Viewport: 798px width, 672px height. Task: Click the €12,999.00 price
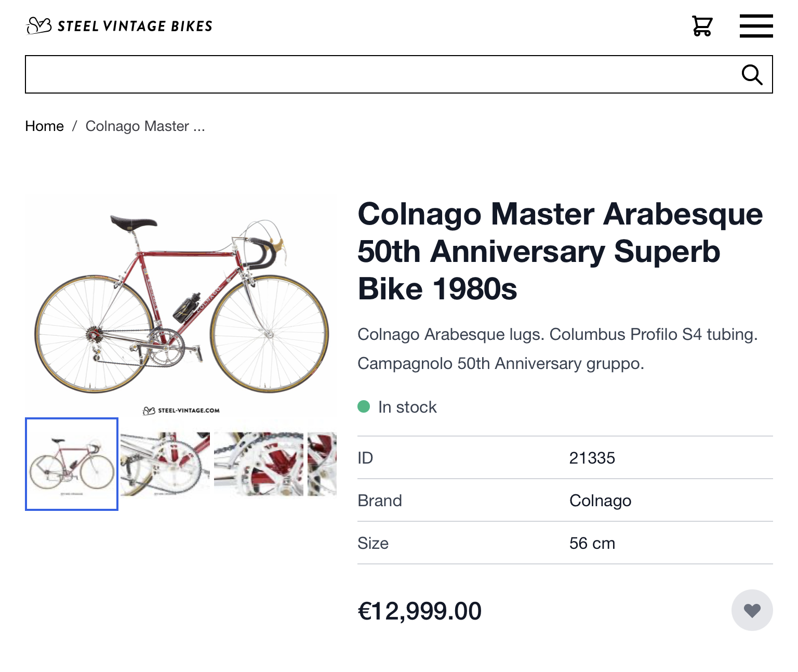pos(419,611)
